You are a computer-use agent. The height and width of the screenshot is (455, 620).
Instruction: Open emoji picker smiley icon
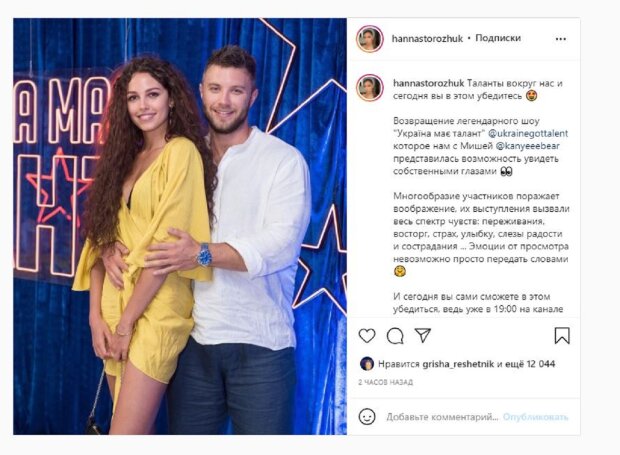(367, 417)
